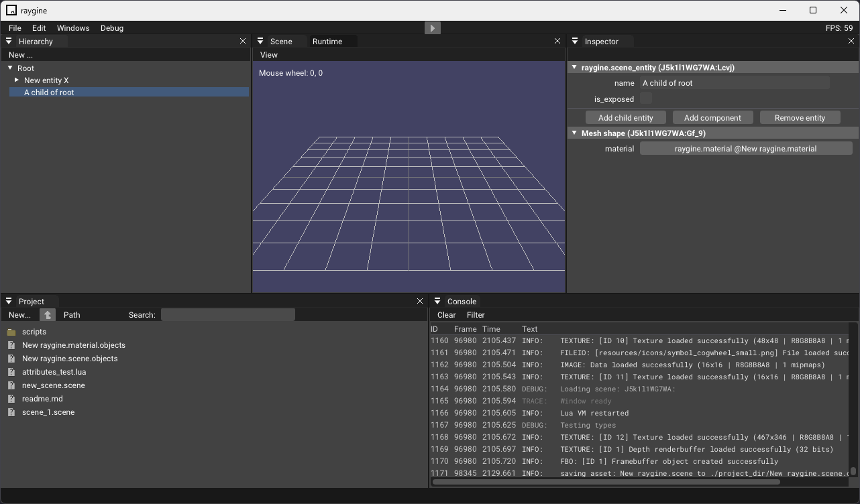Close the Scene panel

pyautogui.click(x=557, y=42)
